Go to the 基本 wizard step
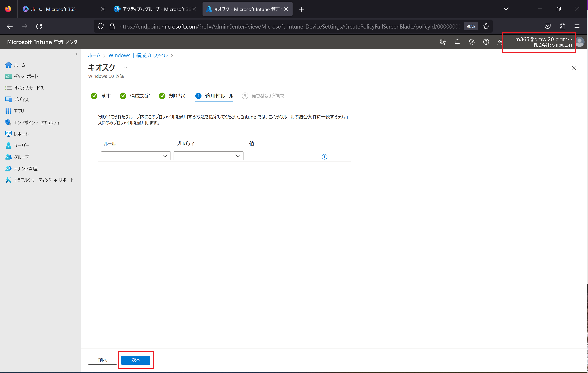 click(x=101, y=96)
